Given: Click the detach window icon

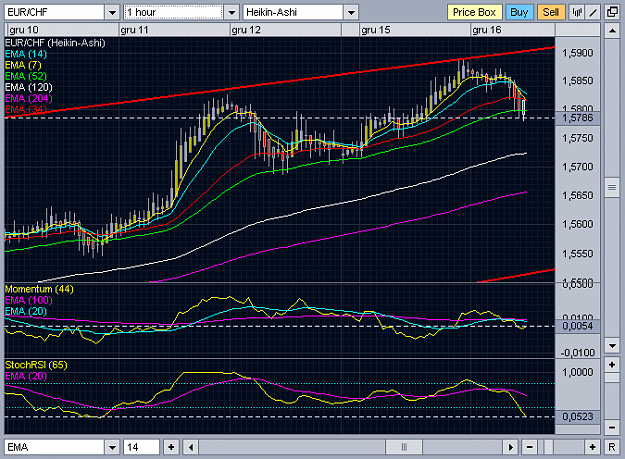Looking at the screenshot, I should tap(612, 12).
